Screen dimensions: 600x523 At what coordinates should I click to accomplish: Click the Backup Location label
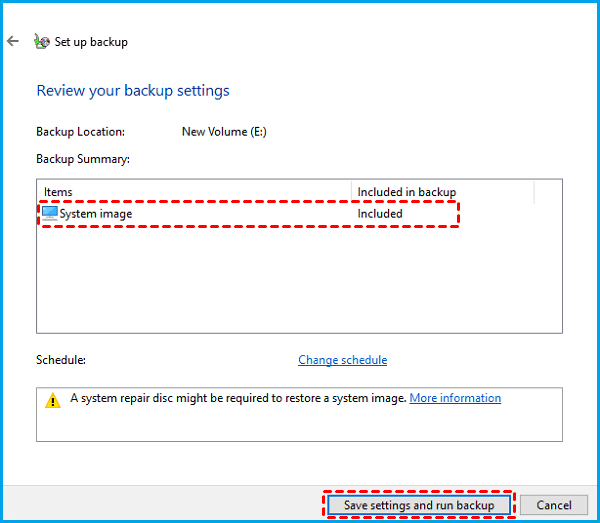tap(80, 132)
